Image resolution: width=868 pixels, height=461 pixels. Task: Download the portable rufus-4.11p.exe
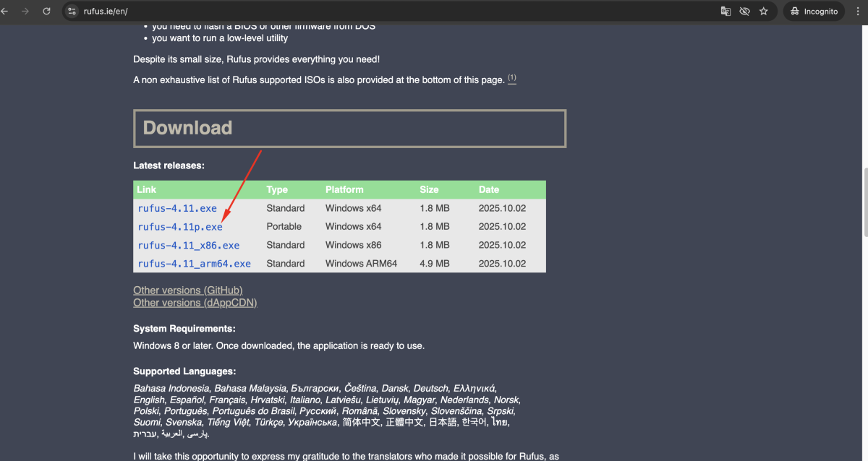pos(180,227)
